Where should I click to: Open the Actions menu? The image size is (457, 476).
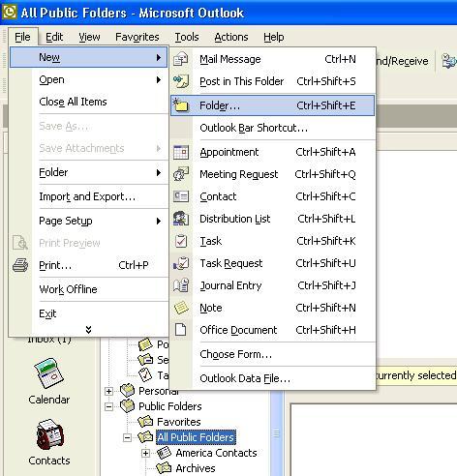click(x=231, y=37)
